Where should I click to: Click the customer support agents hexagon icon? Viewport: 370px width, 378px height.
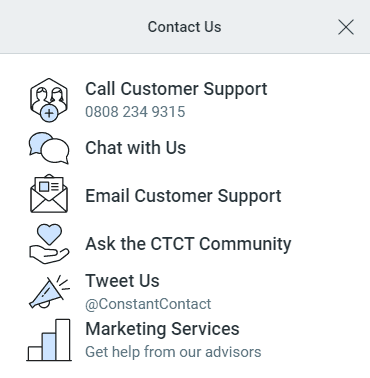click(x=49, y=100)
